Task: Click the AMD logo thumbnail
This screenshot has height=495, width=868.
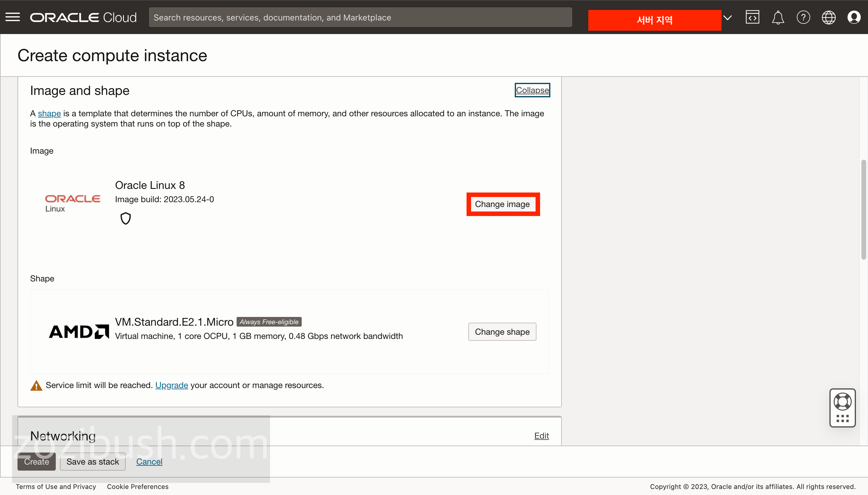Action: click(79, 331)
